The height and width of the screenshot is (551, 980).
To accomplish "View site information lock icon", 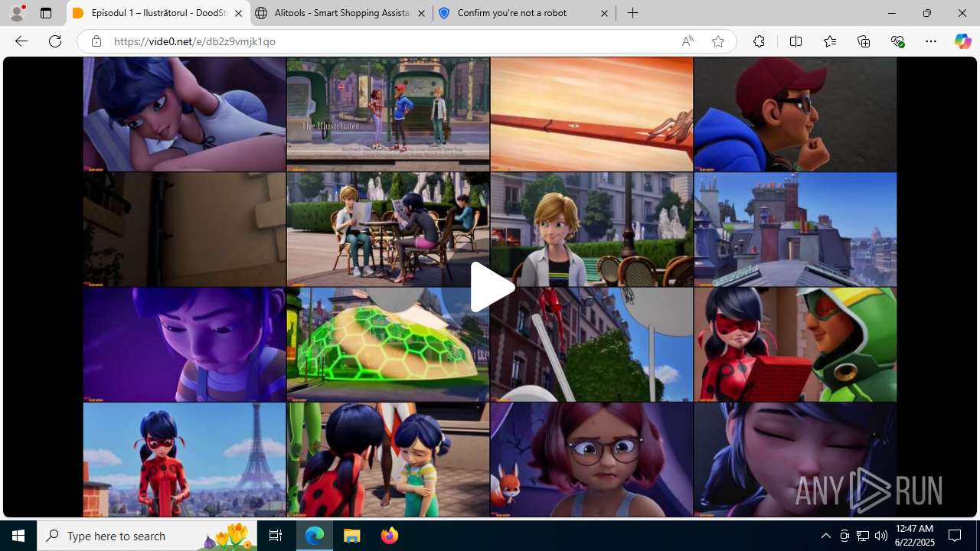I will click(96, 41).
